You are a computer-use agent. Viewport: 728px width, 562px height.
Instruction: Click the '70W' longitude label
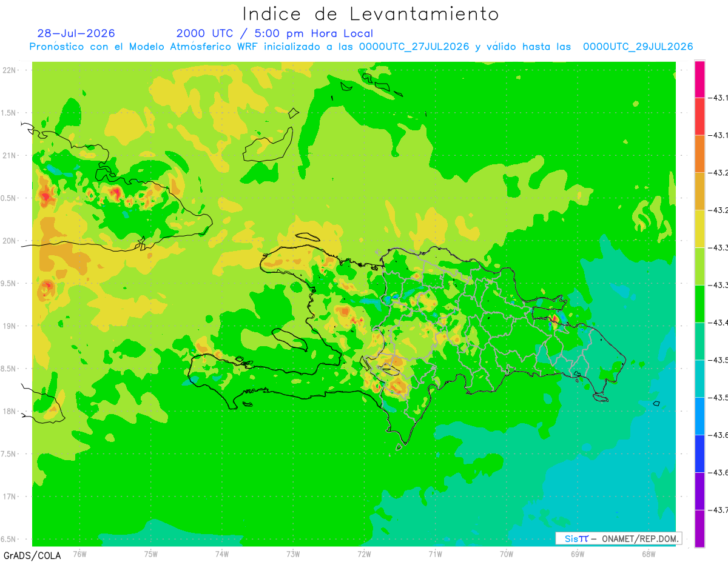point(507,554)
